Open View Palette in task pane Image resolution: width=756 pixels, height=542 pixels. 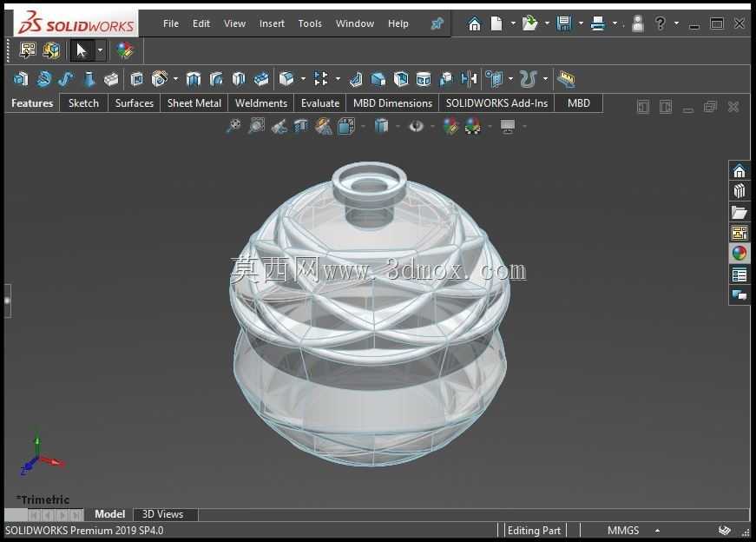(x=740, y=233)
